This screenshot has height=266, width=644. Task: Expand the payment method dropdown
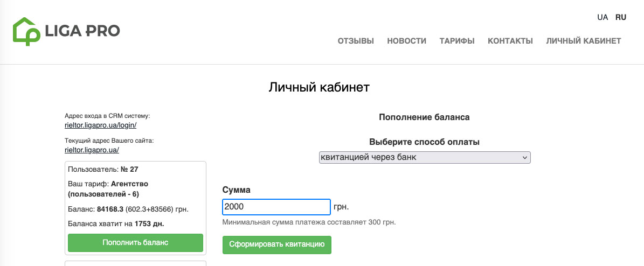(x=425, y=157)
